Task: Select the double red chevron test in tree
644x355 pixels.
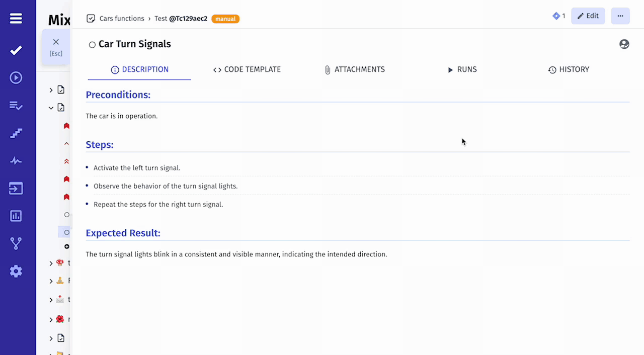Action: [x=66, y=161]
